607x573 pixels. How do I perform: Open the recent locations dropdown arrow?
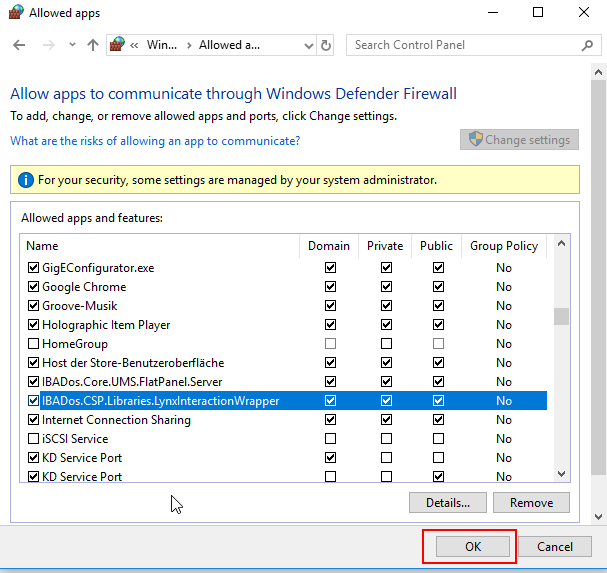coord(72,45)
